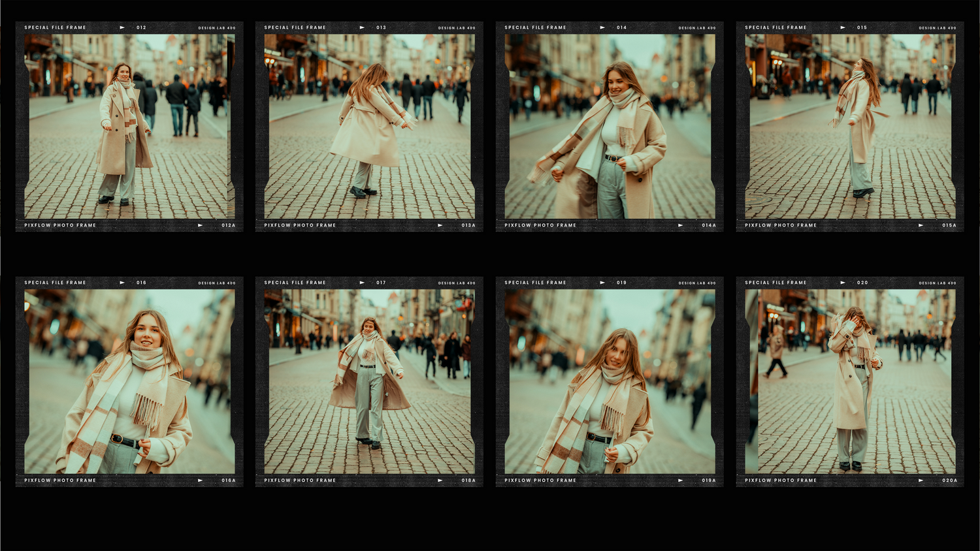Click the arrow icon left of 014A
Image resolution: width=980 pixels, height=551 pixels.
coord(680,225)
